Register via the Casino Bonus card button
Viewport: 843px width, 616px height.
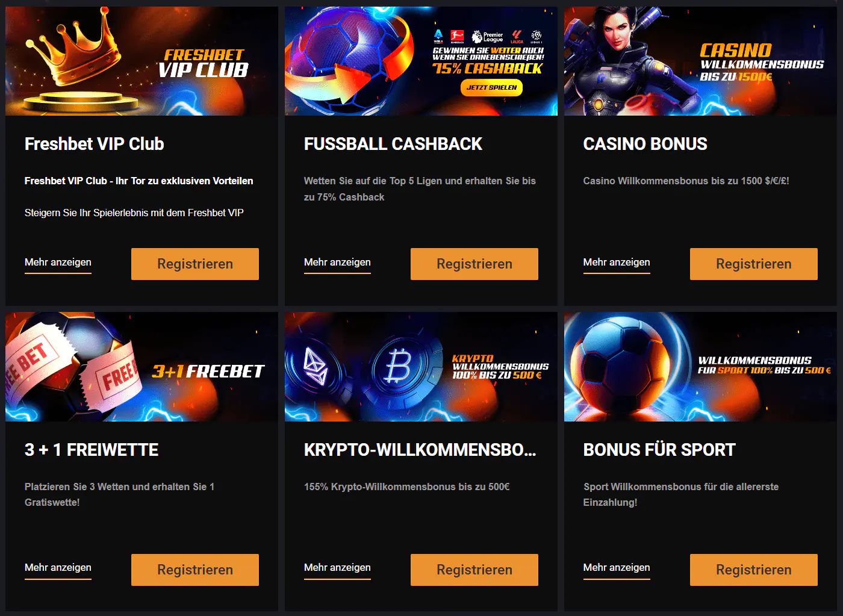(x=754, y=264)
